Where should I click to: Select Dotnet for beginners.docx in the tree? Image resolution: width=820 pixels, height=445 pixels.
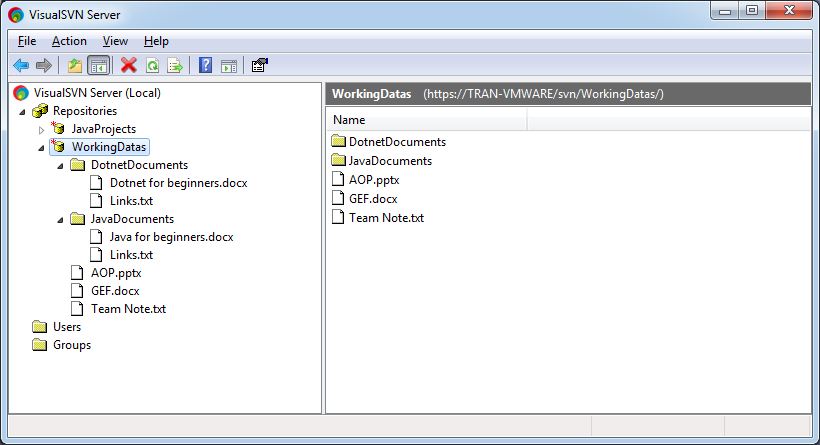pyautogui.click(x=178, y=183)
